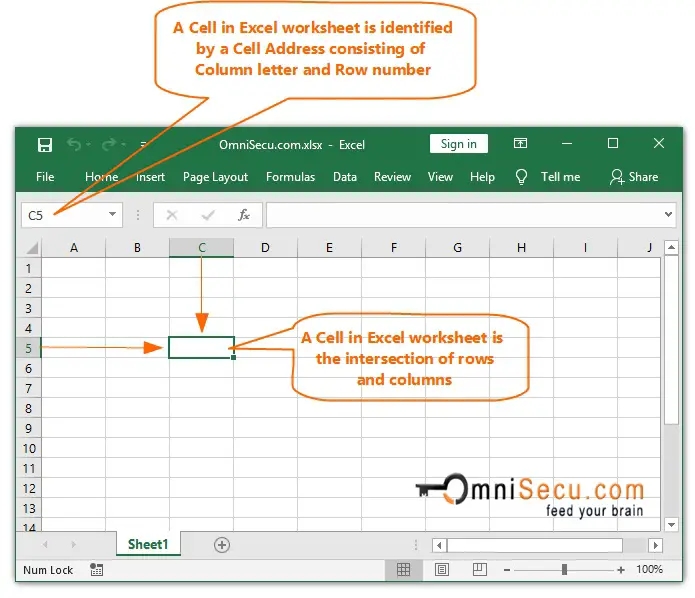Click the macro recording status bar icon
This screenshot has width=695, height=598.
(96, 569)
